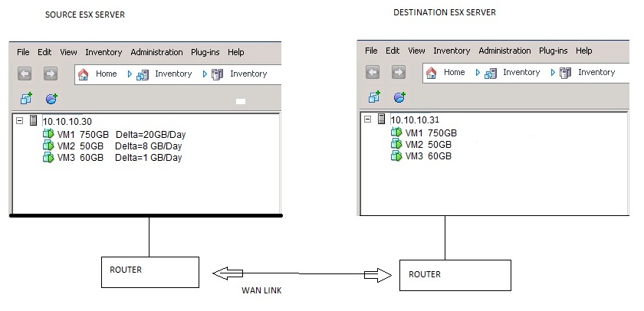Select VM2 50GB on destination server
This screenshot has height=311, width=644.
tap(428, 144)
